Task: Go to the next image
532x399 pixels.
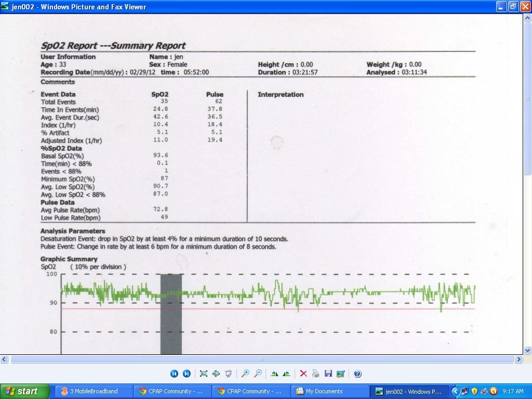Action: [187, 374]
